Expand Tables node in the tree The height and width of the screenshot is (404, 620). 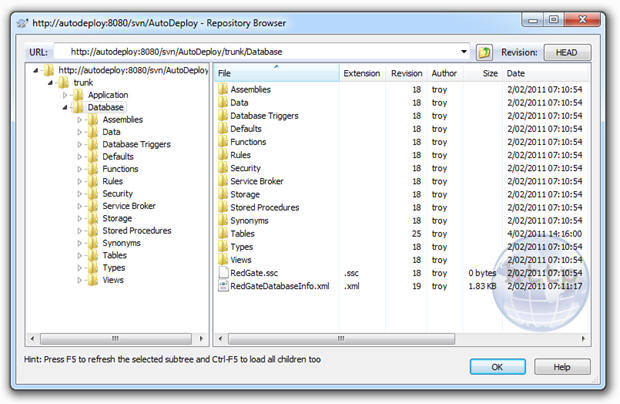[79, 255]
